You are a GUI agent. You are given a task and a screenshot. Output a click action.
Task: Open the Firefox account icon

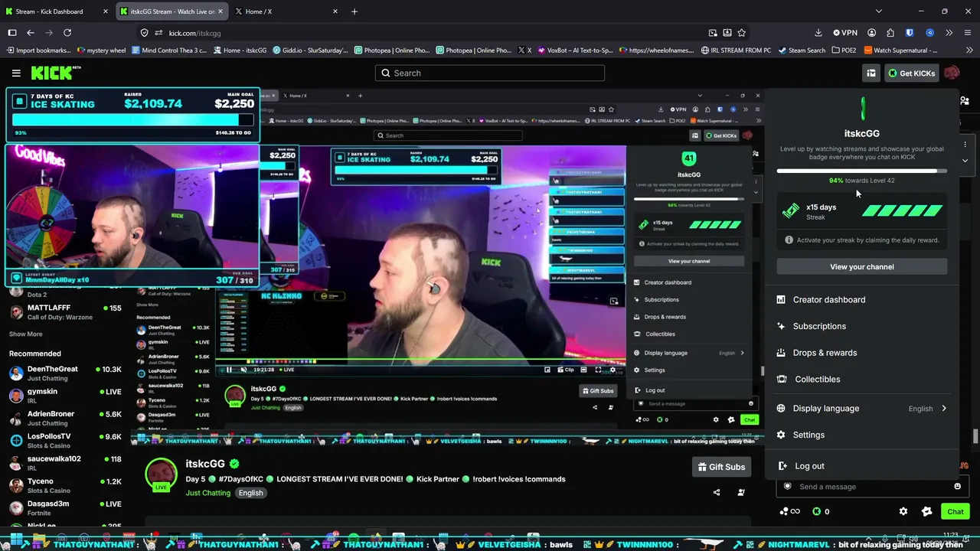pos(871,33)
